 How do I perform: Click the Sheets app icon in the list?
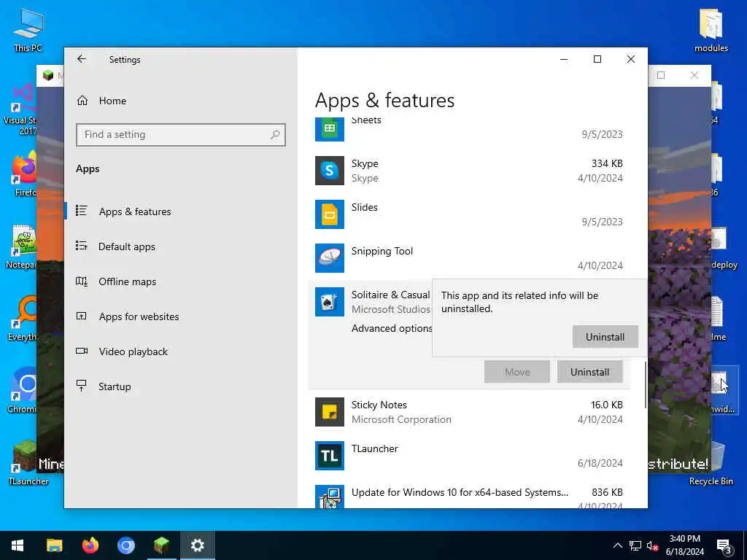(x=329, y=128)
